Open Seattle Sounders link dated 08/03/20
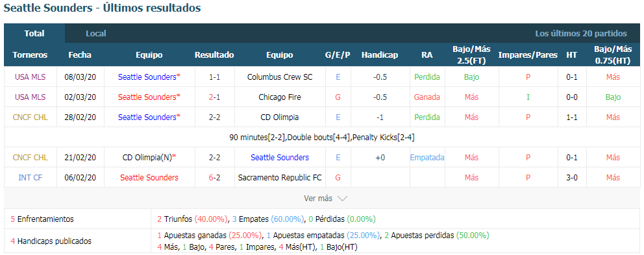This screenshot has width=644, height=255. coord(149,77)
